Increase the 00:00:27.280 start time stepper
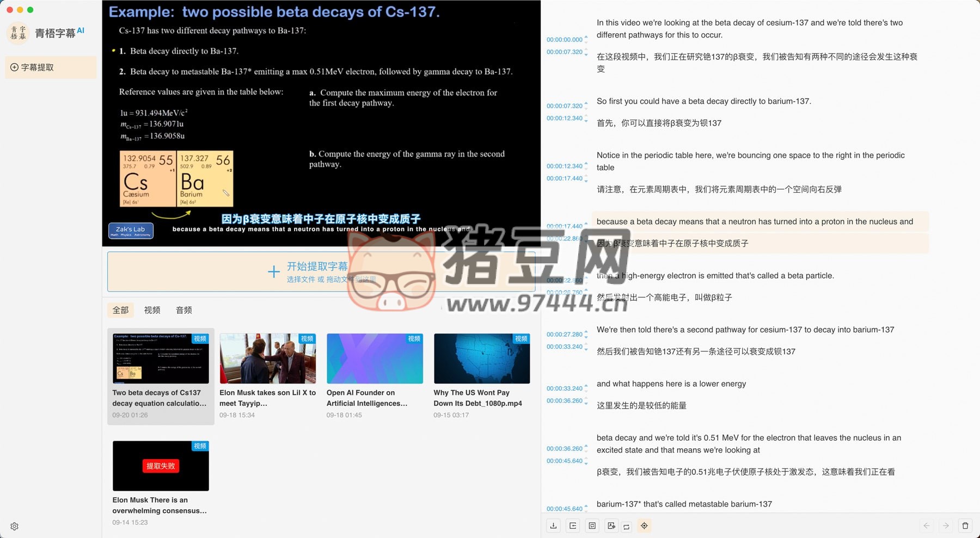The height and width of the screenshot is (538, 980). (586, 332)
